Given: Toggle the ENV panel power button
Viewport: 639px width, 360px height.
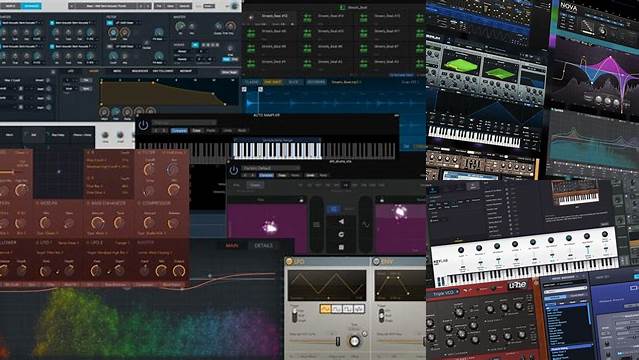Looking at the screenshot, I should [377, 261].
